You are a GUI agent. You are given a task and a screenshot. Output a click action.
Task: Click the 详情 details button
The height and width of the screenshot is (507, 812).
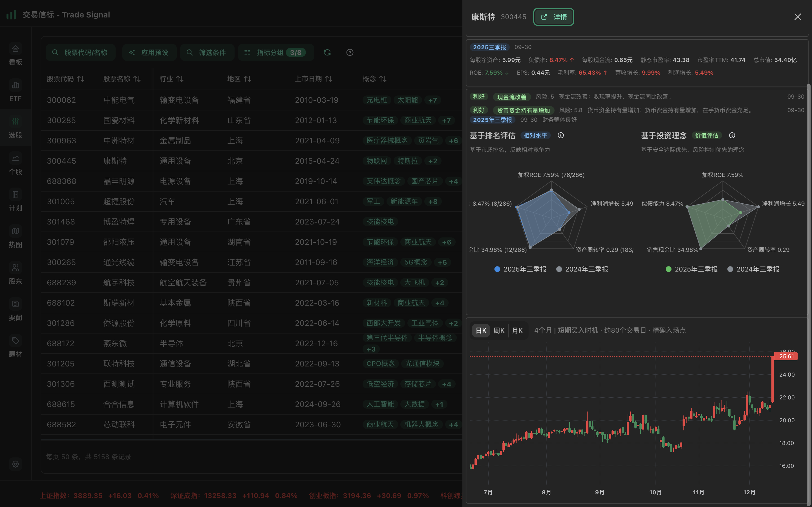[x=554, y=17]
